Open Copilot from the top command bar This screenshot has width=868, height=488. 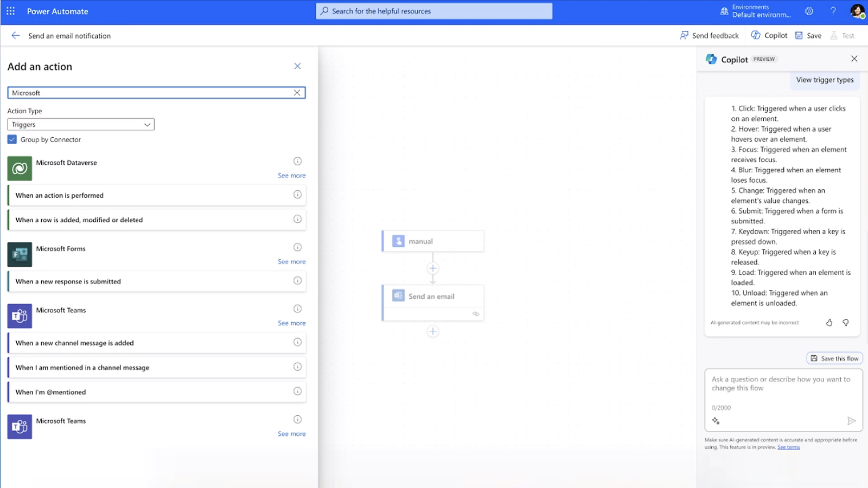coord(769,36)
